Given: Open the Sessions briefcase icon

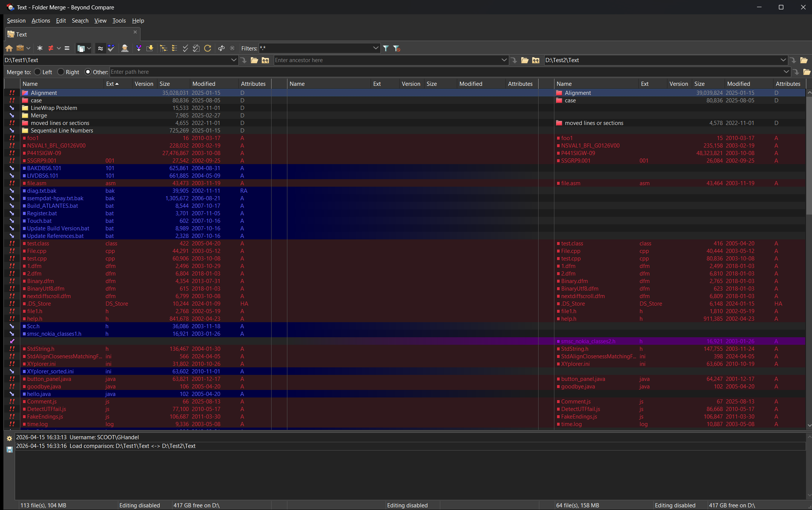Looking at the screenshot, I should (x=20, y=48).
